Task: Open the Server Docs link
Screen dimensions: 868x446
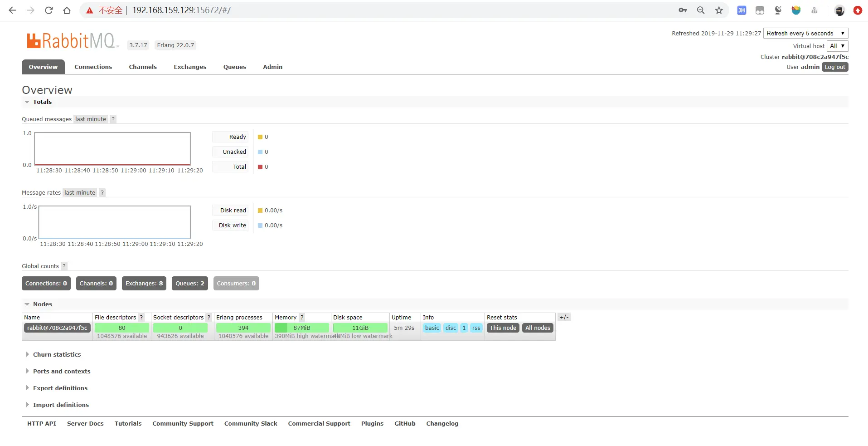Action: tap(85, 424)
